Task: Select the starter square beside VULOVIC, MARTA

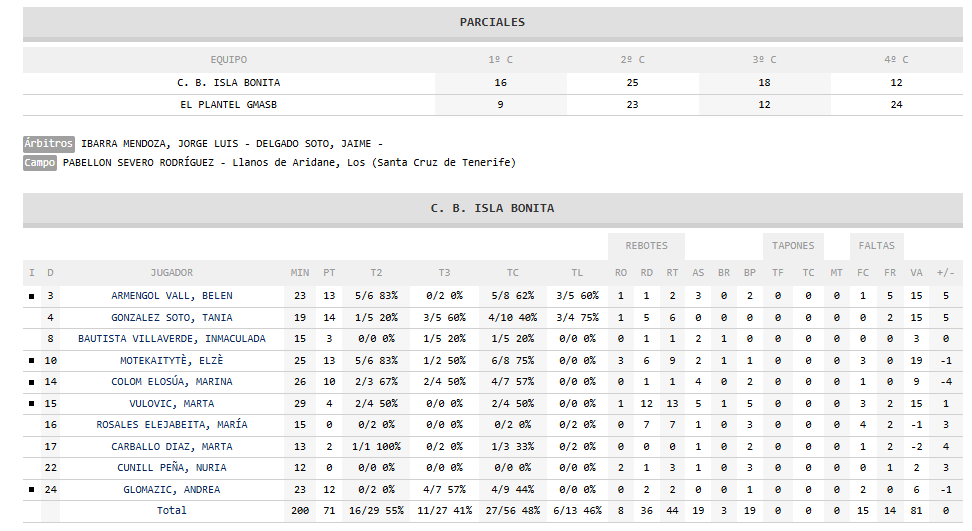Action: 32,404
